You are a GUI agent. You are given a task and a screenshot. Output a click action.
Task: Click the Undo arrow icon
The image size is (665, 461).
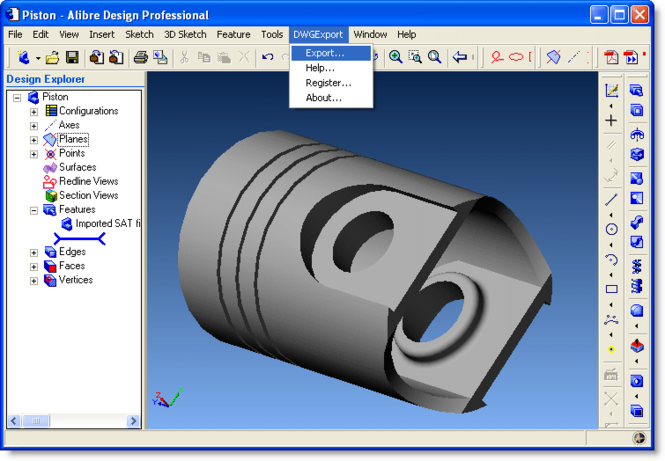268,57
